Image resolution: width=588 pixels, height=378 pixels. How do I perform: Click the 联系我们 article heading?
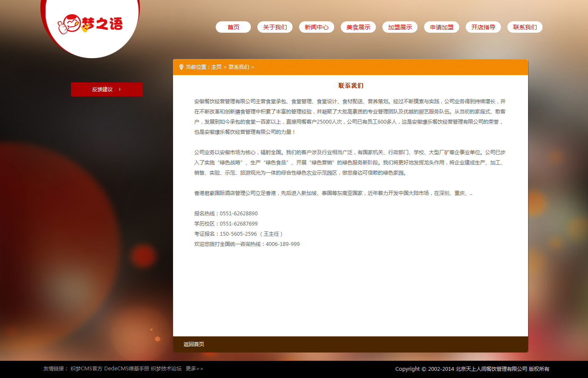click(351, 86)
